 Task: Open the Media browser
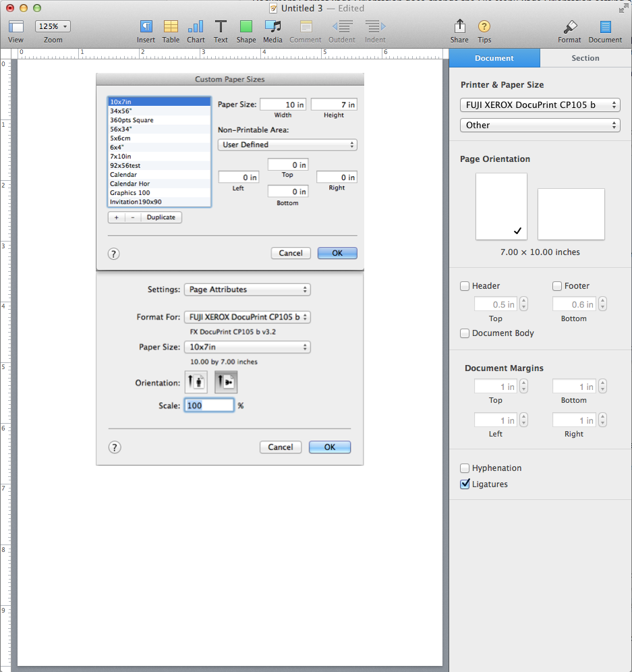coord(273,26)
